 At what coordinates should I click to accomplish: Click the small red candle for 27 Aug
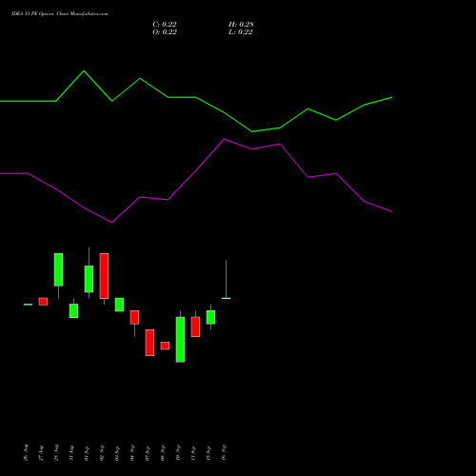[43, 302]
